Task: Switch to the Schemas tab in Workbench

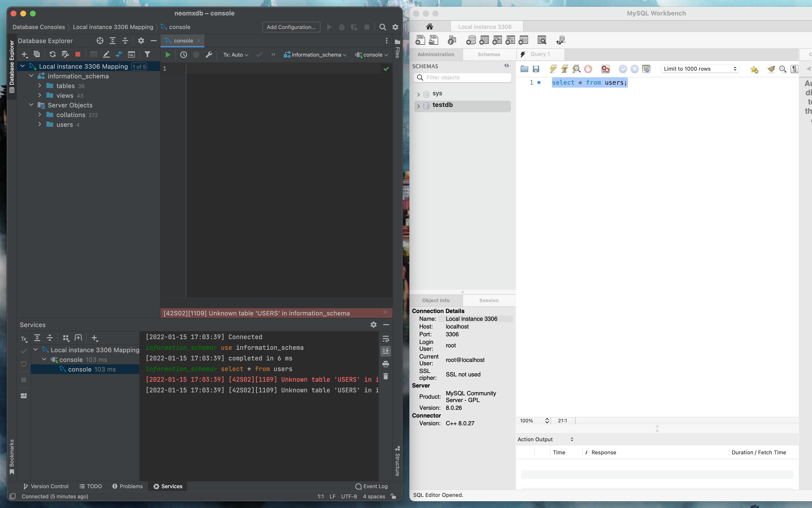Action: (489, 54)
